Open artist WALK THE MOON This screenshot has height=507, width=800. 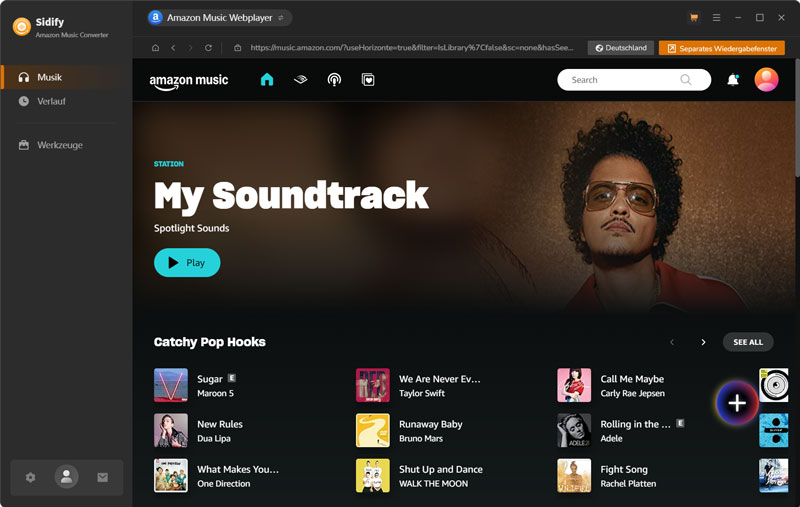coord(433,484)
